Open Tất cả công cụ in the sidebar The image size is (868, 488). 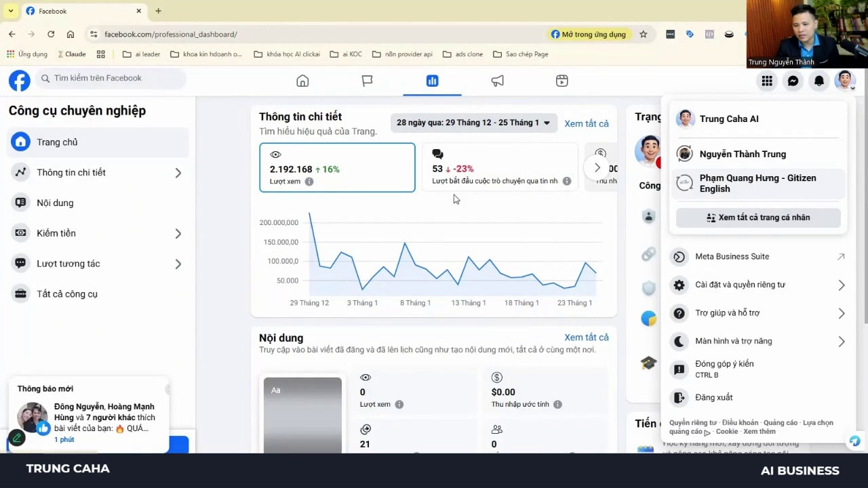[x=99, y=294]
